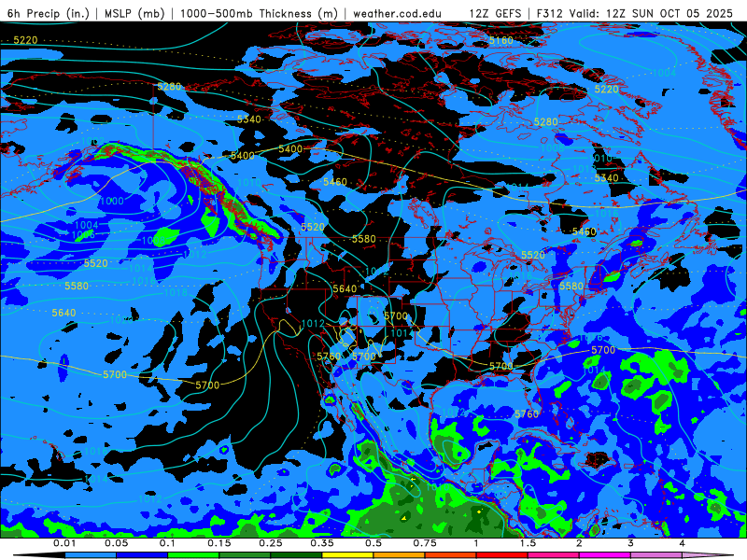Click the 5700 label over the Atlantic

[603, 350]
